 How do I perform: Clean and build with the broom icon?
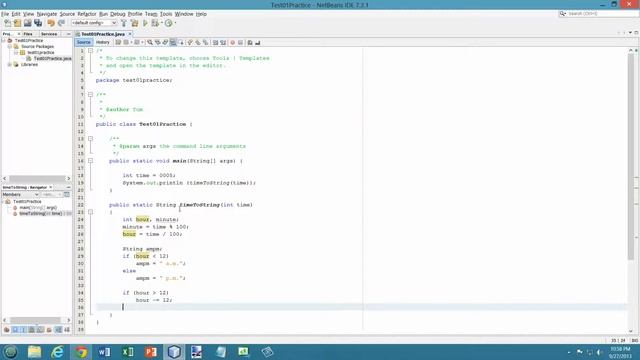(x=134, y=23)
